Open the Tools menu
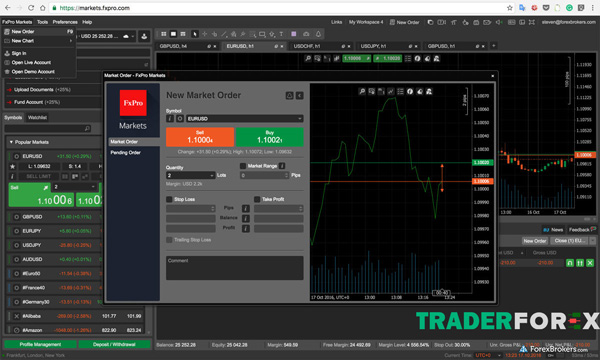The height and width of the screenshot is (360, 600). (42, 22)
